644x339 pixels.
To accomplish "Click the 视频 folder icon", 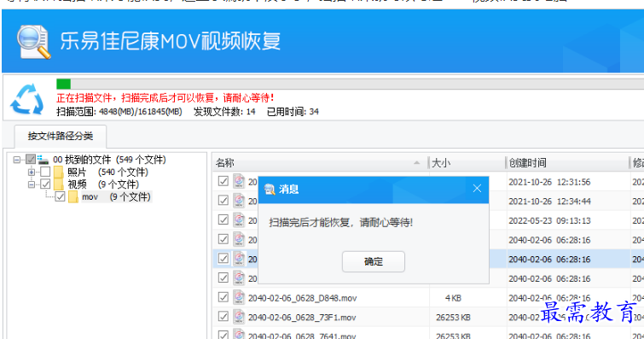I will pos(58,184).
